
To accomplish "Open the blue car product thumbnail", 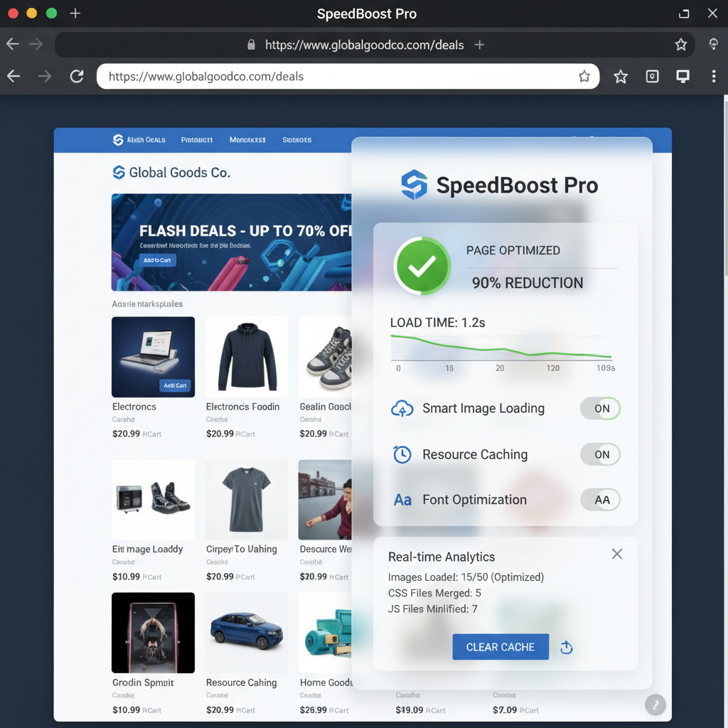I will pos(247,633).
